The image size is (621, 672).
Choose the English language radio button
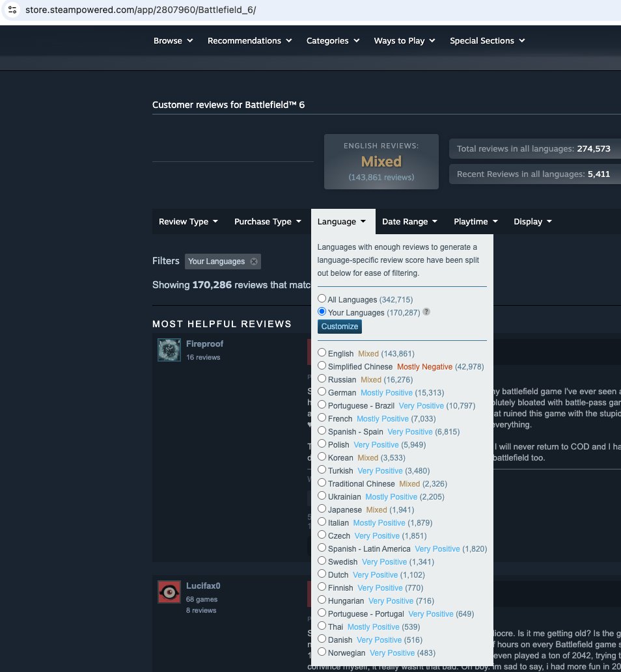tap(322, 353)
